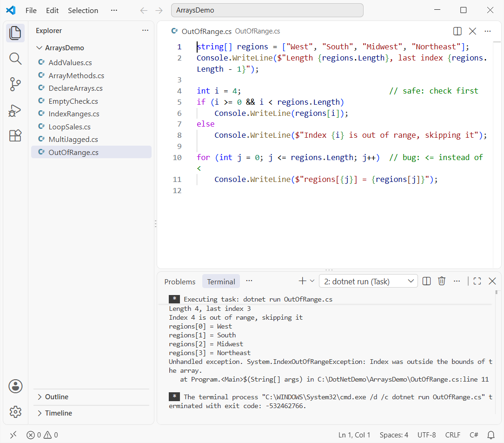Open the Selection menu
504x443 pixels.
click(x=83, y=10)
